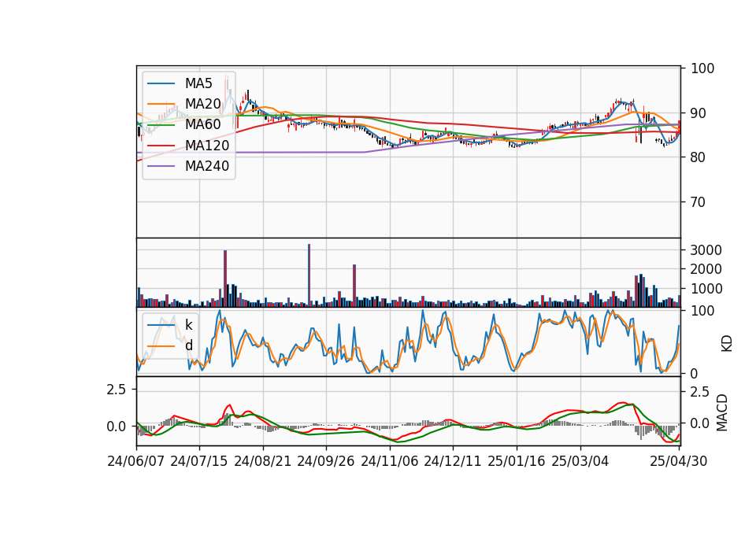The height and width of the screenshot is (543, 756).
Task: Click the 24/06/07 date axis label
Action: pyautogui.click(x=136, y=461)
